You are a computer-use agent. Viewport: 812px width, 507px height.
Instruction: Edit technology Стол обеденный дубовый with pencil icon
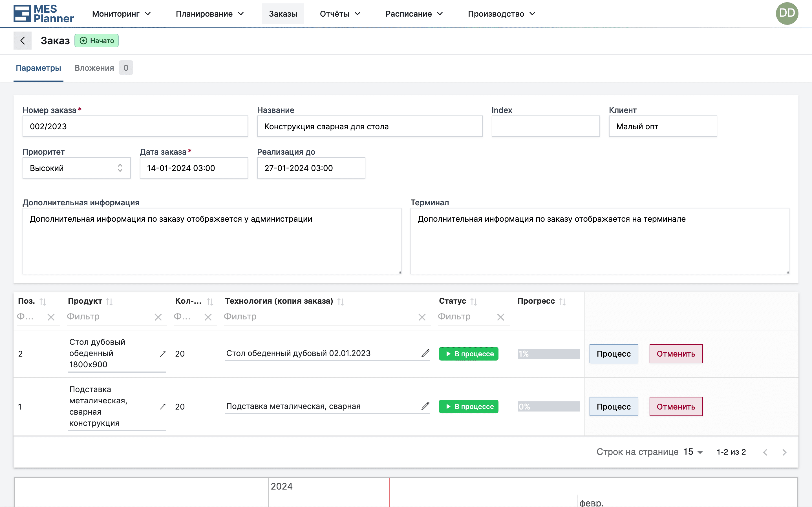click(x=425, y=353)
